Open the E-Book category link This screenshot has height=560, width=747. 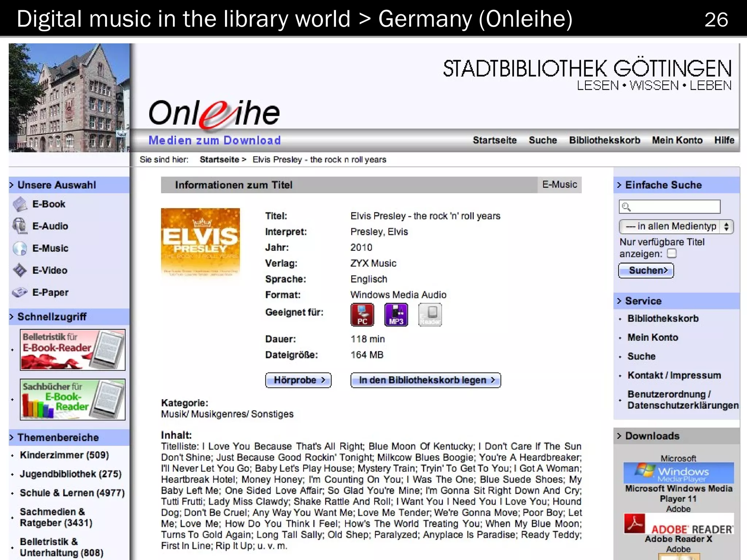[x=49, y=204]
